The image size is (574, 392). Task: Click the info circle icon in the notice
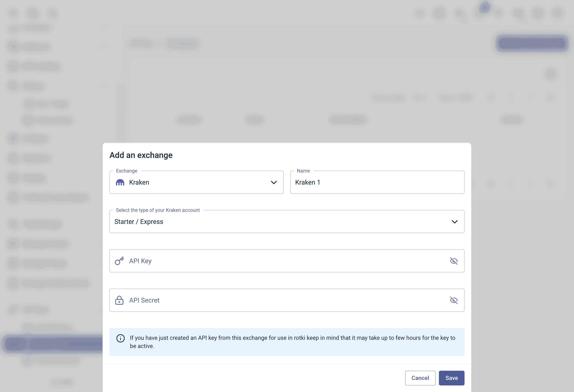[x=121, y=338]
